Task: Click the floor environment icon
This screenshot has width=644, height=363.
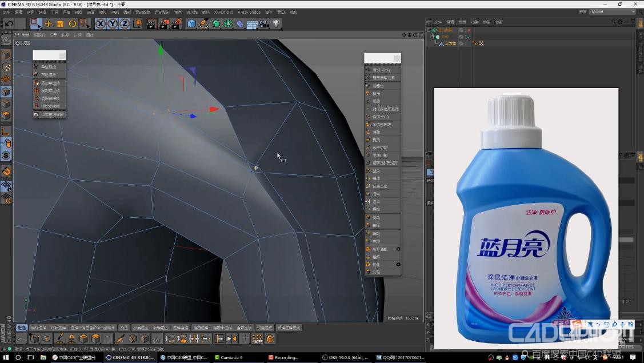Action: tap(252, 24)
